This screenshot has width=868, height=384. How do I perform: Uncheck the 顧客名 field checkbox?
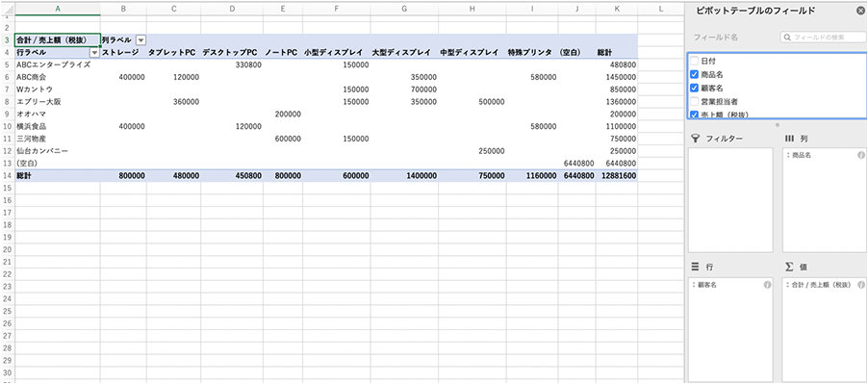[x=694, y=88]
